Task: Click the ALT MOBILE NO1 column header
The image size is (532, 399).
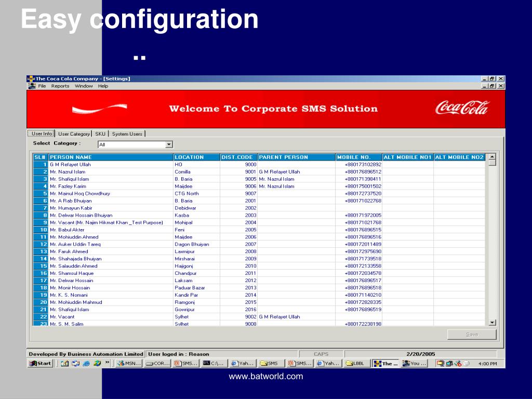Action: coord(408,157)
